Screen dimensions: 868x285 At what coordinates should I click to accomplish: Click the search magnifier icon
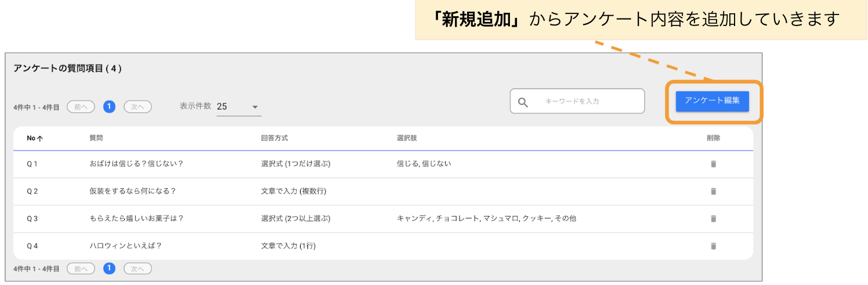tap(523, 102)
